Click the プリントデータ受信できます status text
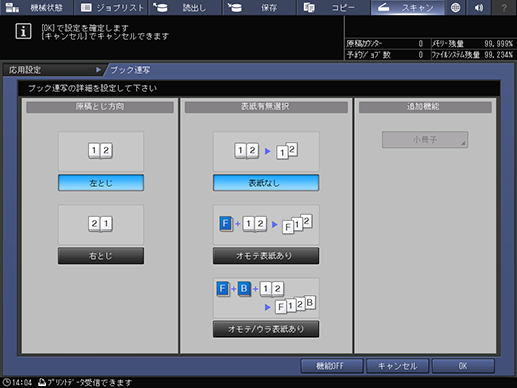 pyautogui.click(x=89, y=382)
